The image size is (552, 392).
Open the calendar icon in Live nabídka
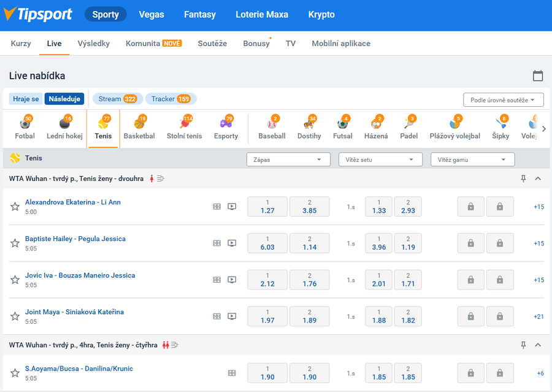[x=538, y=76]
